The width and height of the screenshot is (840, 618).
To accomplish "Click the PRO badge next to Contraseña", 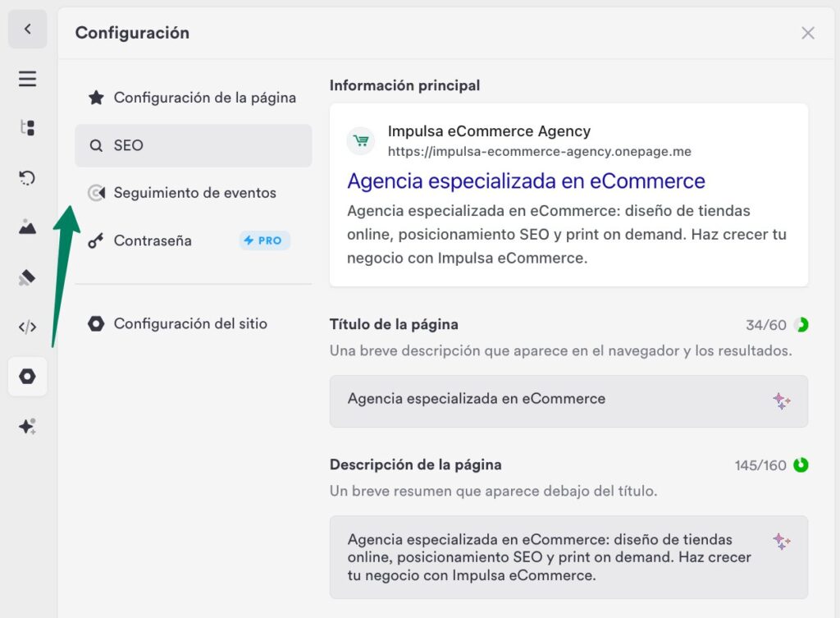I will click(265, 240).
